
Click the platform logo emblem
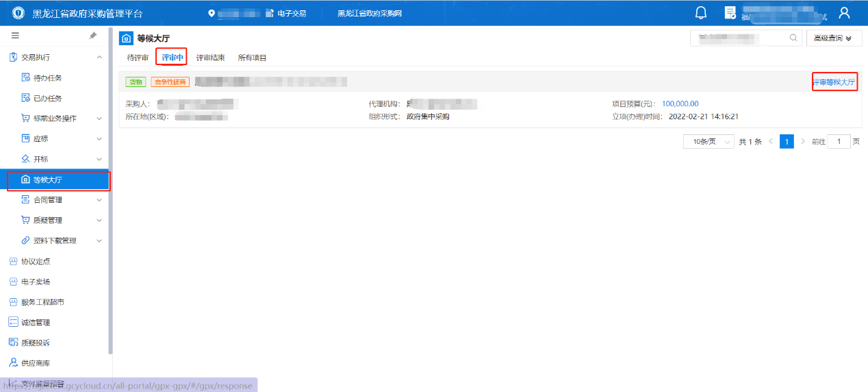tap(18, 13)
